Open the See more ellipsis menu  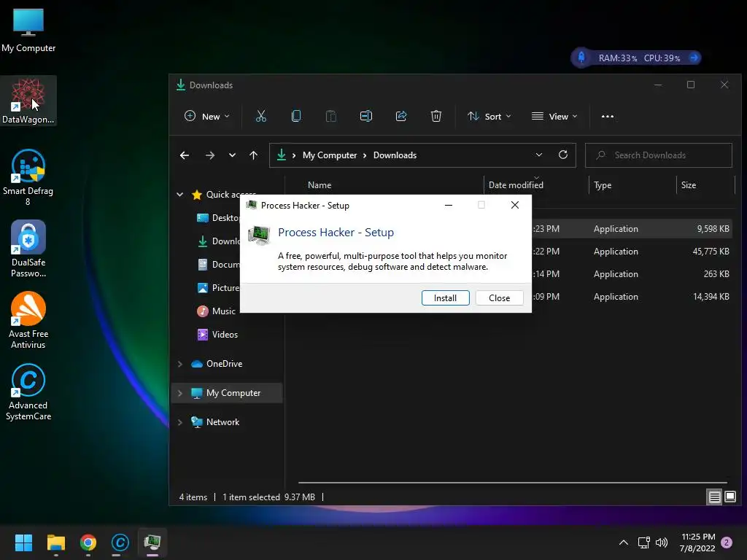click(608, 116)
